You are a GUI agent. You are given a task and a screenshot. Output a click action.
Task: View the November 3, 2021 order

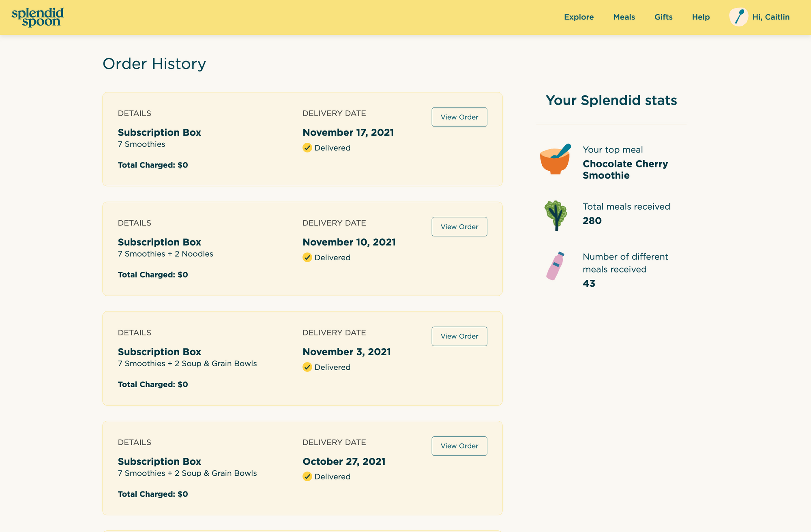click(459, 336)
